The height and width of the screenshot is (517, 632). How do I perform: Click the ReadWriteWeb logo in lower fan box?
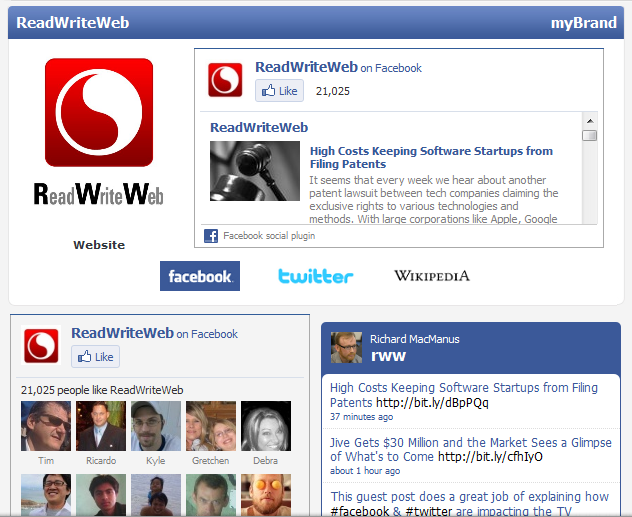click(x=41, y=345)
